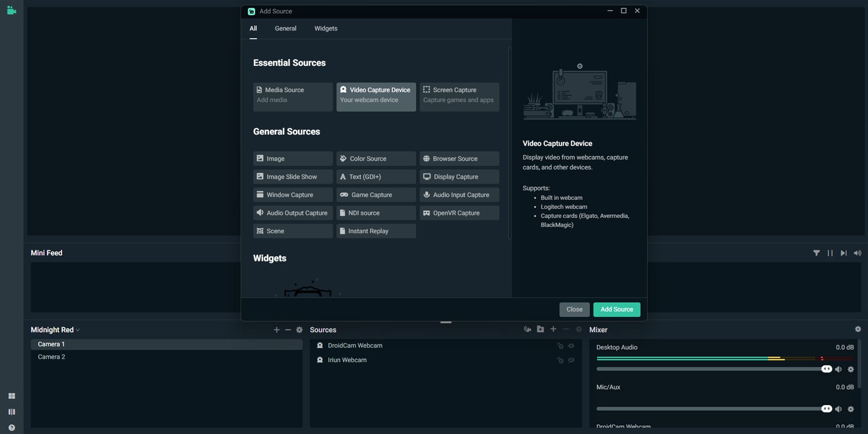Viewport: 868px width, 434px height.
Task: Show the hidden Iriun Webcam source
Action: [571, 360]
